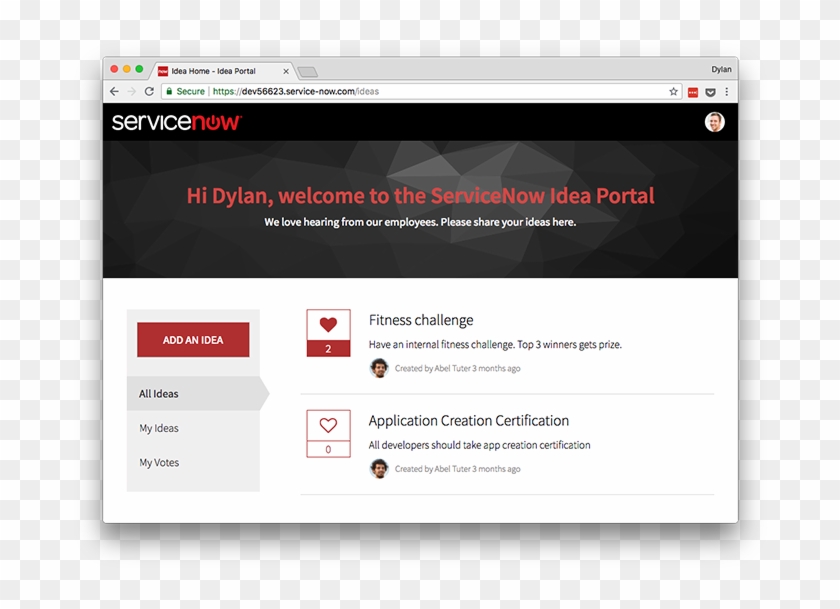This screenshot has width=840, height=609.
Task: Click Abel Tuter avatar under Fitness challenge
Action: click(x=379, y=368)
